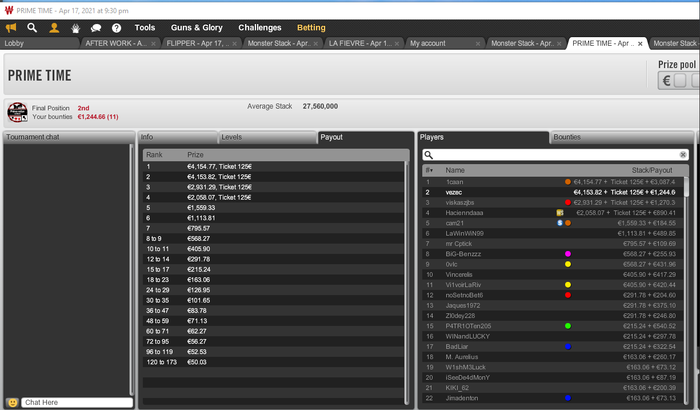
Task: Open the Challenges menu
Action: pyautogui.click(x=259, y=28)
